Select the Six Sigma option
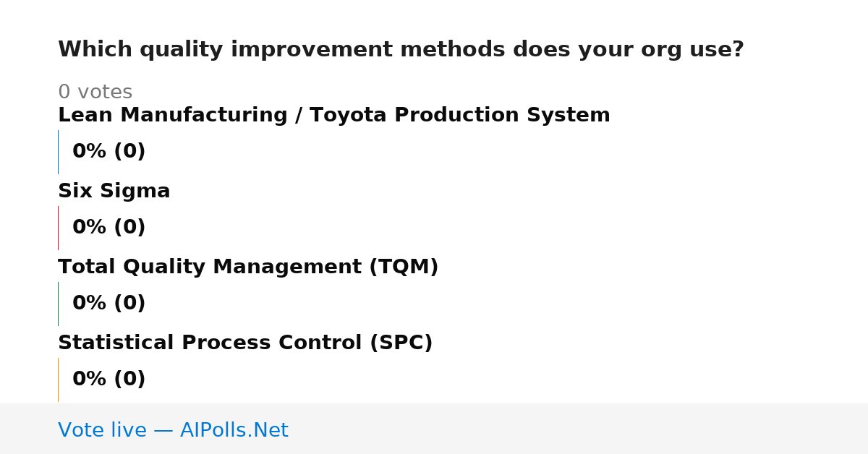The width and height of the screenshot is (868, 454). pos(114,191)
